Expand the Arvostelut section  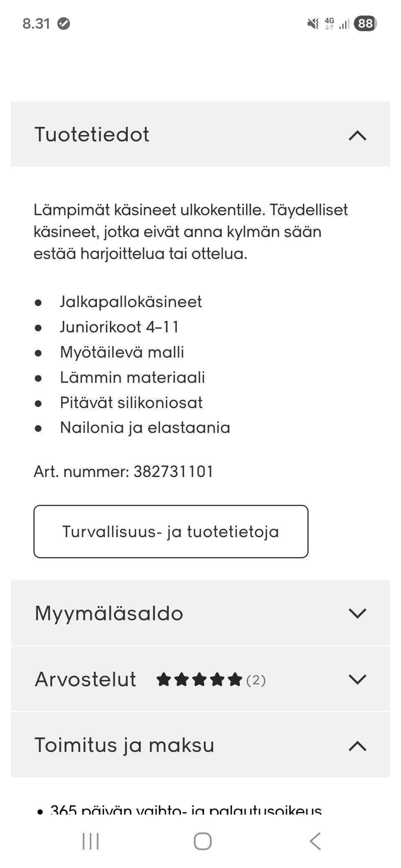[x=358, y=679]
